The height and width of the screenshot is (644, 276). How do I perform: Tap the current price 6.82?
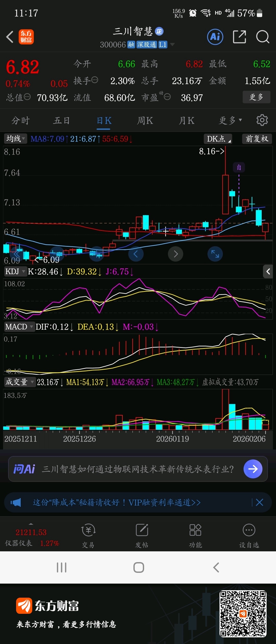click(22, 67)
